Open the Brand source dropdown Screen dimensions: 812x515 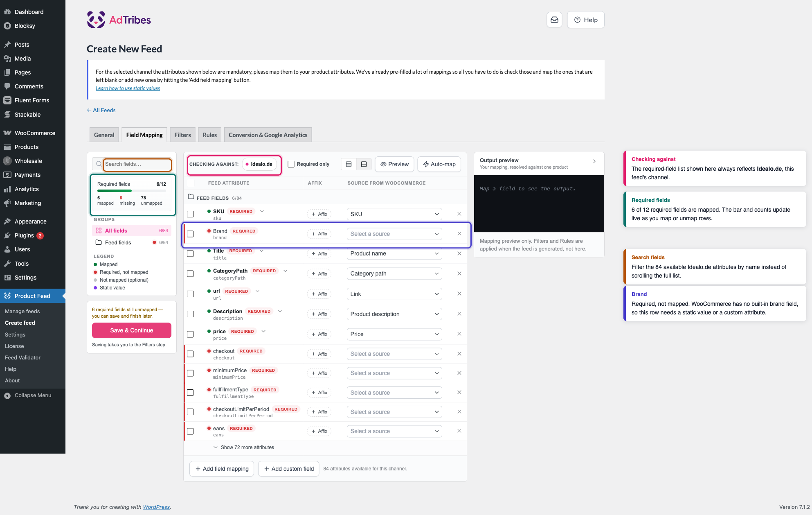point(394,234)
